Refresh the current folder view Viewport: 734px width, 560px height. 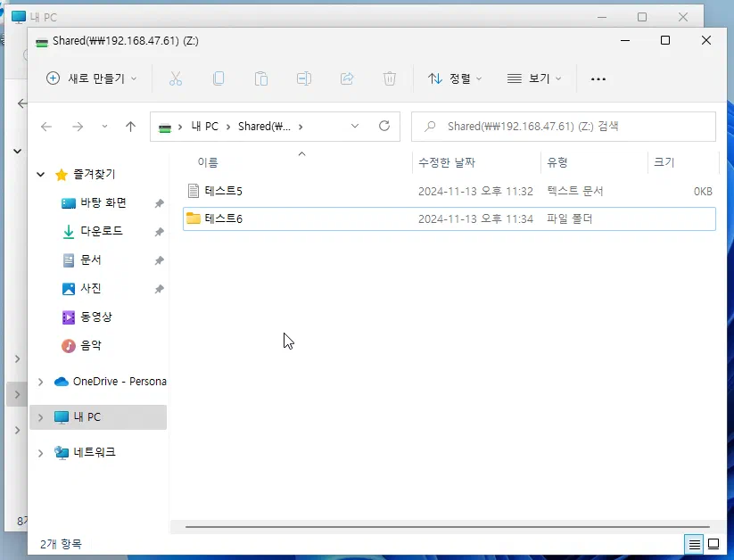pyautogui.click(x=384, y=127)
